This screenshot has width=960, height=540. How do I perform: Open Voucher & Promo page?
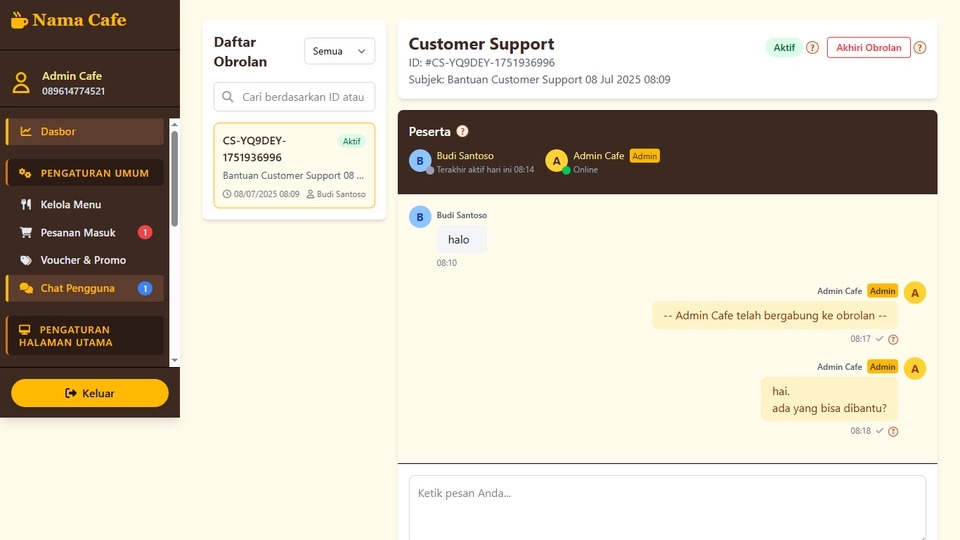83,260
